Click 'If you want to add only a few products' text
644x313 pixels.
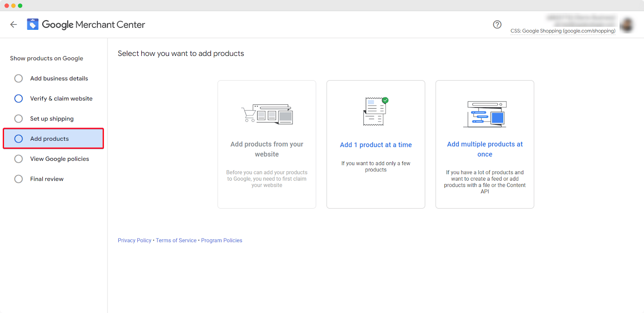(x=376, y=167)
